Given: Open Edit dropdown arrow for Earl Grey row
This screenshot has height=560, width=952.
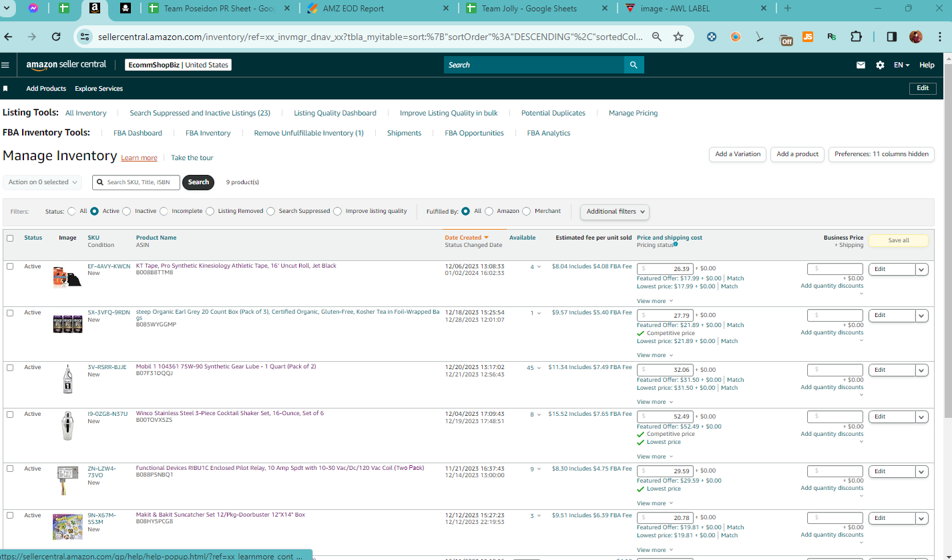Looking at the screenshot, I should point(921,316).
